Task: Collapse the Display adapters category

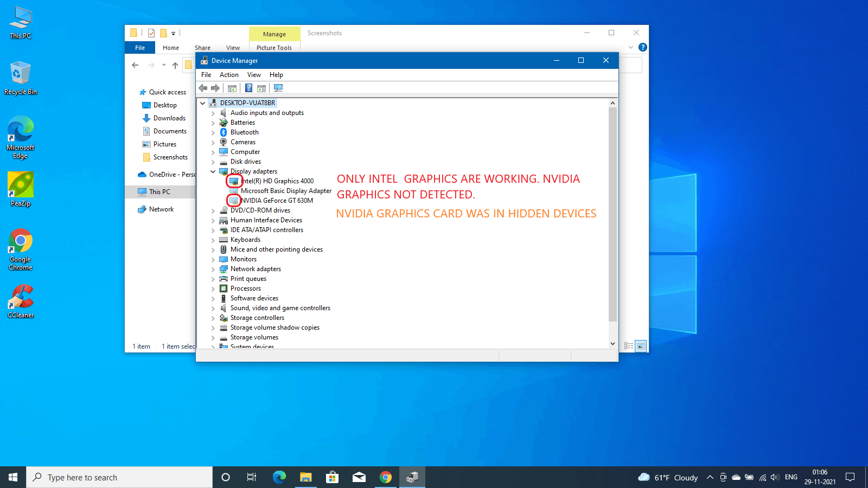Action: coord(213,171)
